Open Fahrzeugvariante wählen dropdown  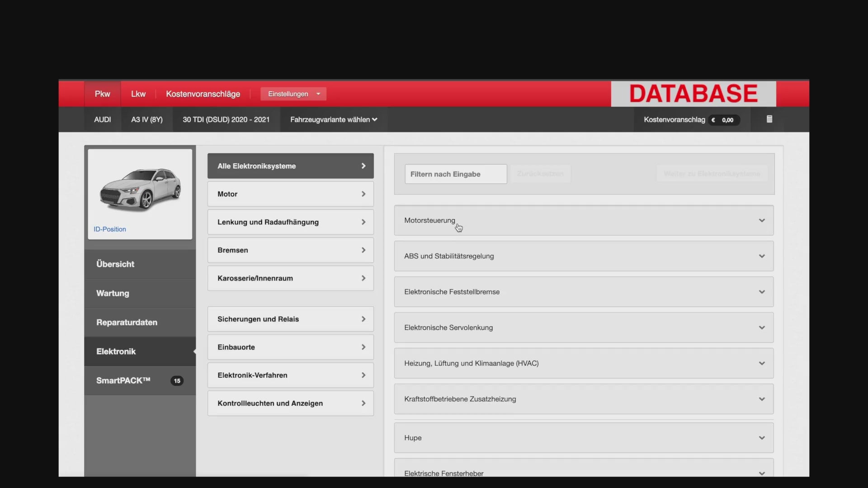pos(334,120)
